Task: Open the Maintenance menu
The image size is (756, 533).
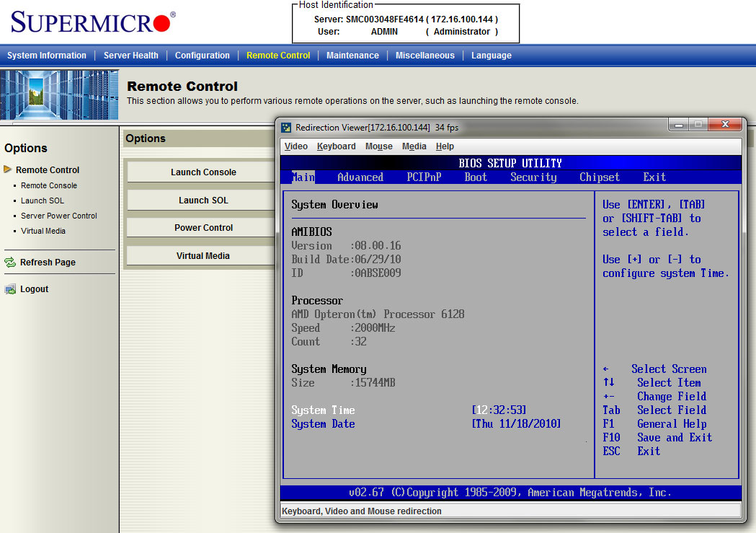Action: (352, 56)
